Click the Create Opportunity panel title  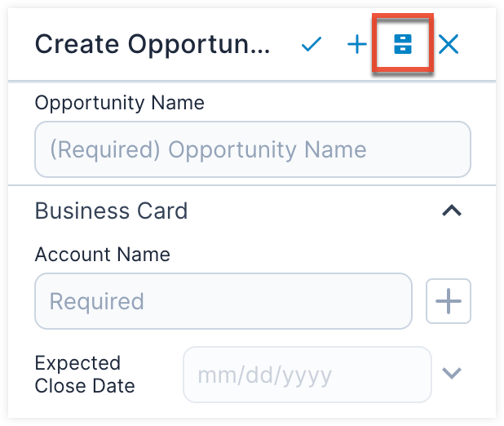pyautogui.click(x=153, y=45)
